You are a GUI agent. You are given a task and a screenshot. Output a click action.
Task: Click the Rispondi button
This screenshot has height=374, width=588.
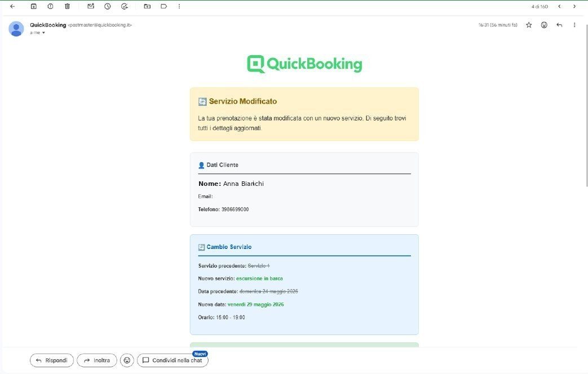click(x=52, y=360)
